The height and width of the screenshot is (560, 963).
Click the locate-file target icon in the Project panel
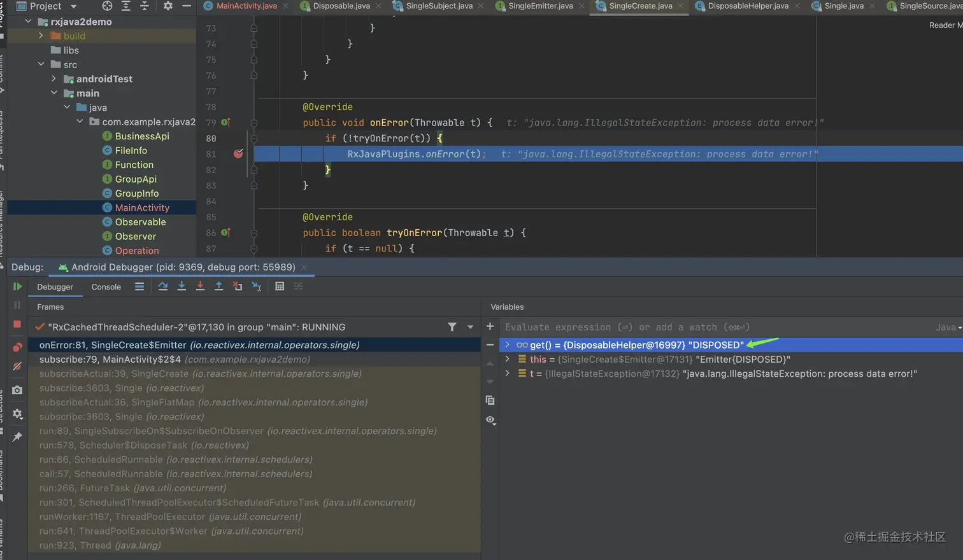(107, 6)
